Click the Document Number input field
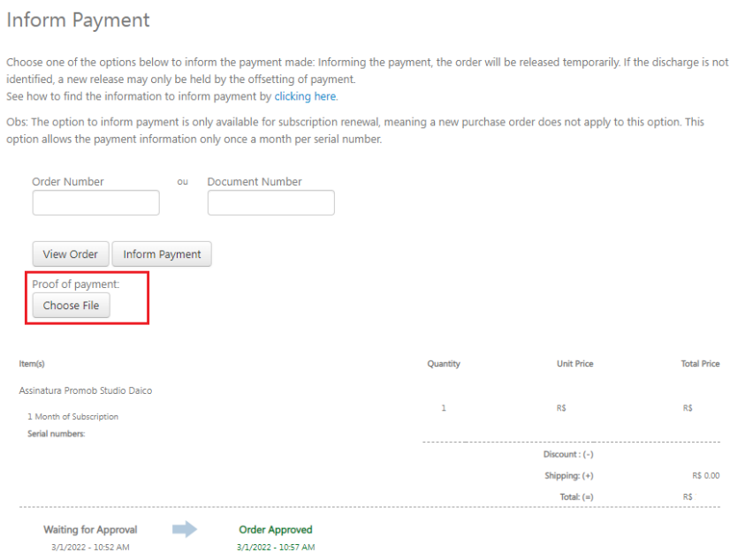 (271, 202)
